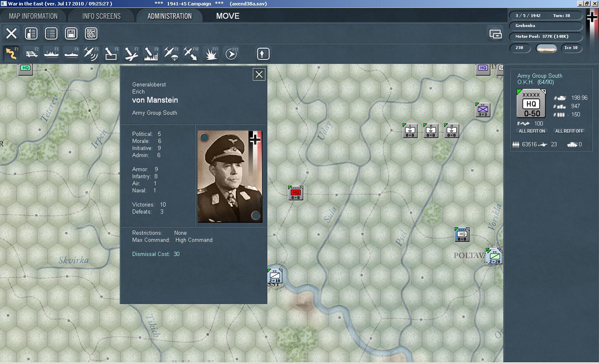Viewport: 599px width, 364px height.
Task: Open the Info Screens tab
Action: (x=101, y=16)
